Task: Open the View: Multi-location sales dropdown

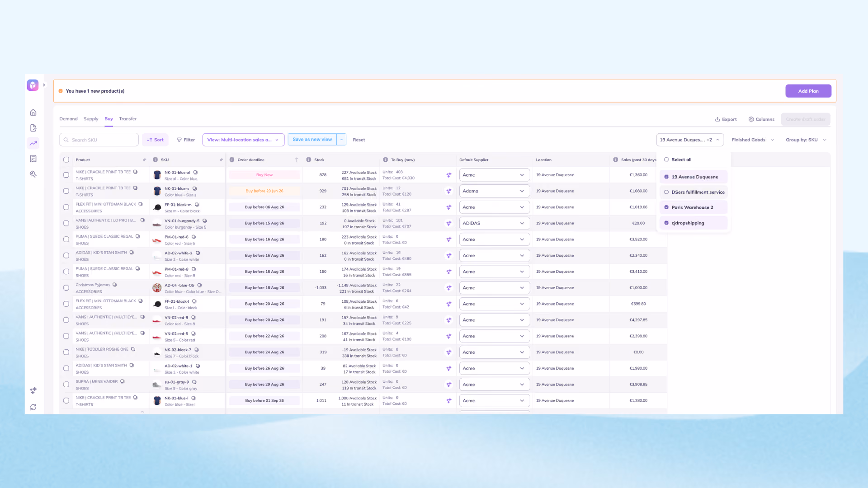Action: pos(243,140)
